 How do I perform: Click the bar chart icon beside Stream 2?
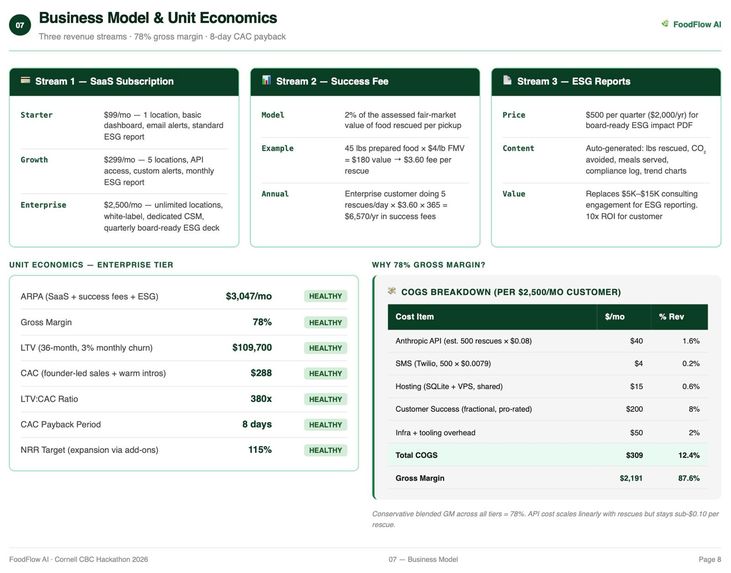point(266,80)
